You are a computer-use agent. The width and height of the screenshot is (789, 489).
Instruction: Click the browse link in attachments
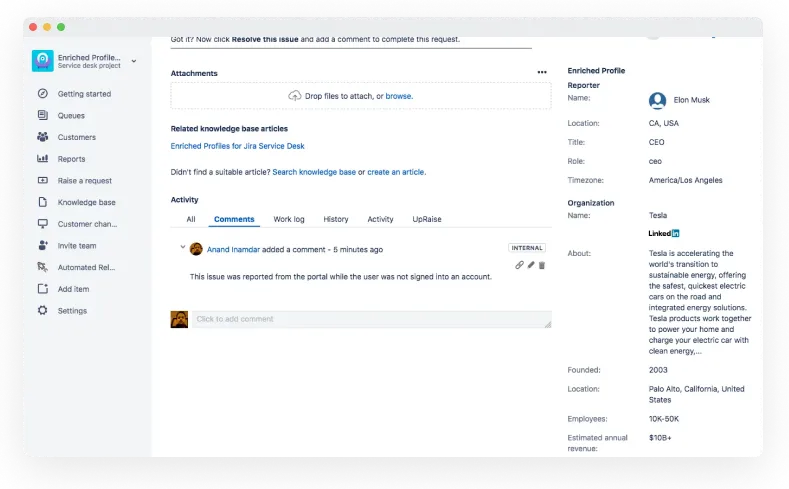tap(398, 96)
